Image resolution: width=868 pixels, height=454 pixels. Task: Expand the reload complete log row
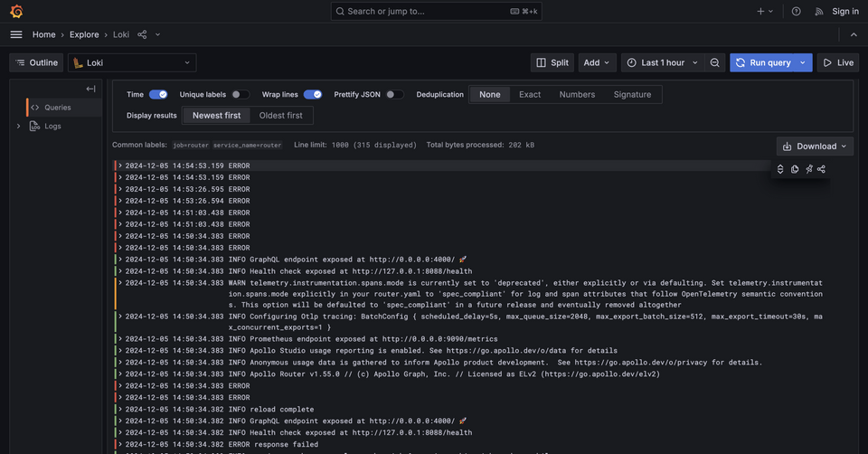[119, 409]
